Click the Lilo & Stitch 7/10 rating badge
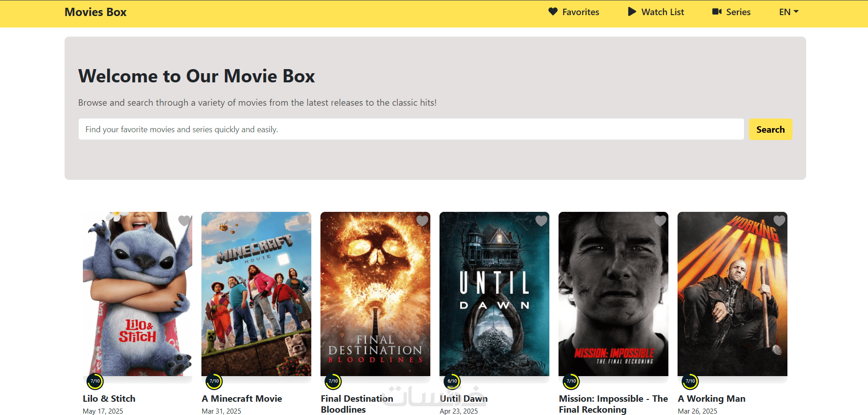 (x=95, y=381)
